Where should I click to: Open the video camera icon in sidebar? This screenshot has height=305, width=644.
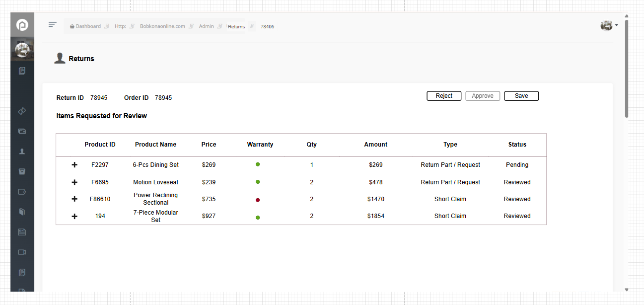22,252
